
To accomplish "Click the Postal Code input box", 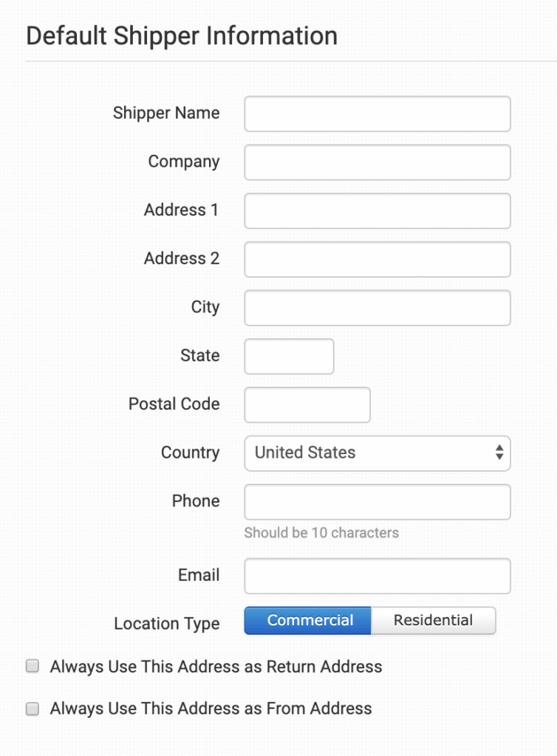I will tap(307, 405).
